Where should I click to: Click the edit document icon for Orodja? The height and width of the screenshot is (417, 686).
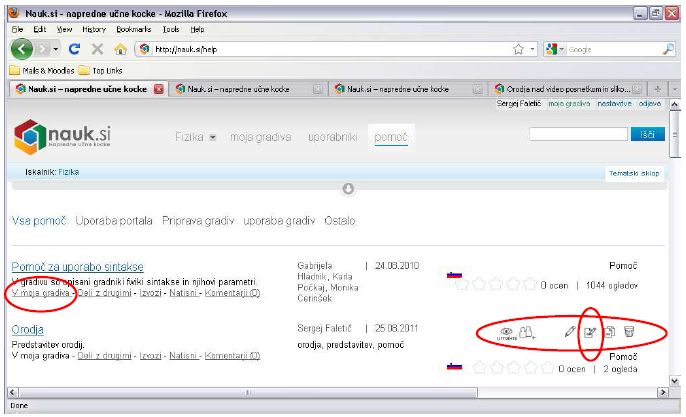tap(590, 331)
